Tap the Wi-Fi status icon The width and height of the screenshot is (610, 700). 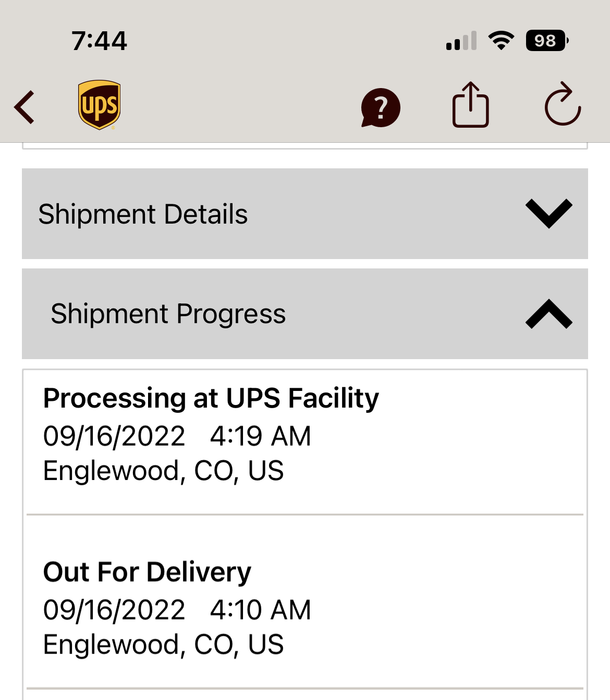(x=501, y=41)
